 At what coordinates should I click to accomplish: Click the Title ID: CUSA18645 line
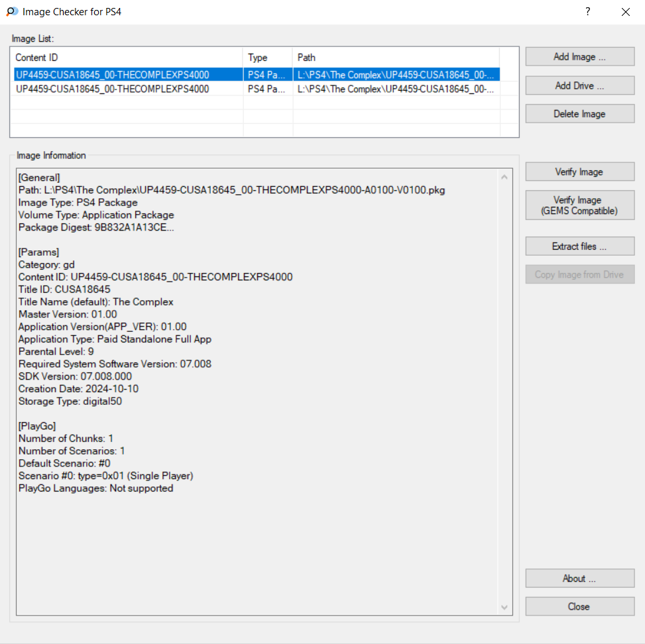click(64, 289)
